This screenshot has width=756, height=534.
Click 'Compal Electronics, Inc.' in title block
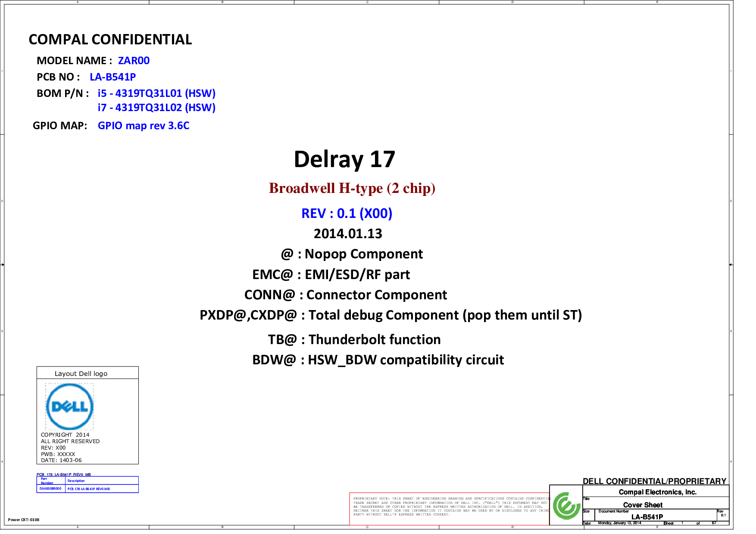[658, 492]
